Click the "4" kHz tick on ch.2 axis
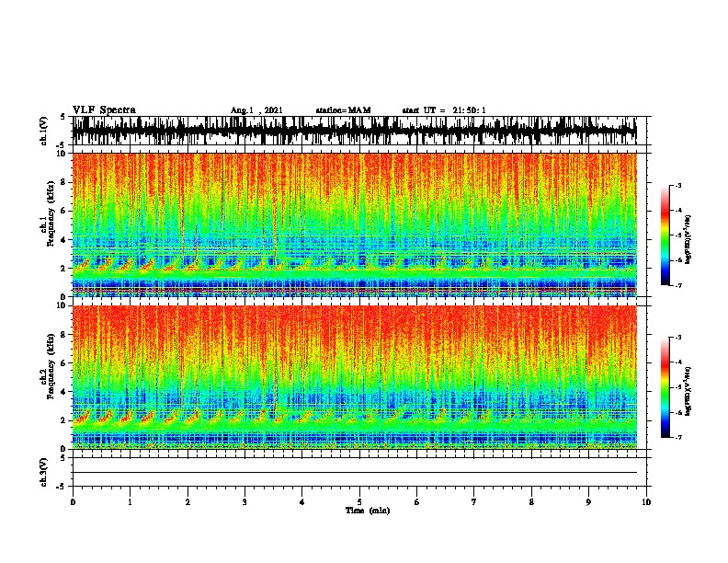This screenshot has width=728, height=563. point(64,392)
